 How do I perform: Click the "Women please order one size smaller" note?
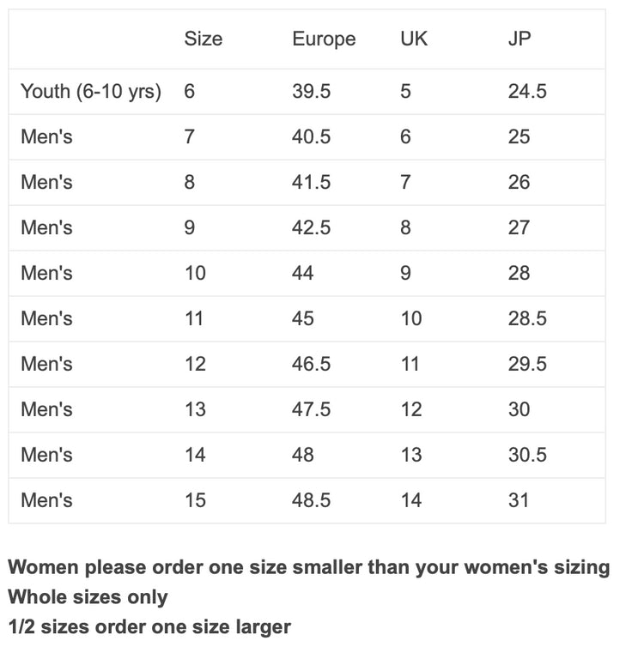click(x=308, y=568)
